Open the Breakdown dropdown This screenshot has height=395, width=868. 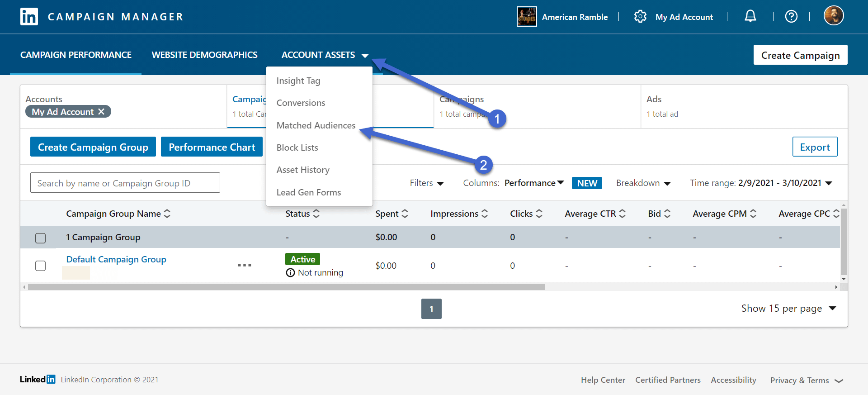[643, 183]
